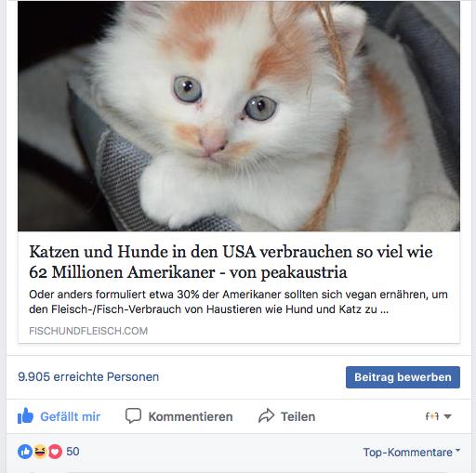Expand the arrow beside profile selector
Image resolution: width=476 pixels, height=473 pixels.
[x=447, y=416]
